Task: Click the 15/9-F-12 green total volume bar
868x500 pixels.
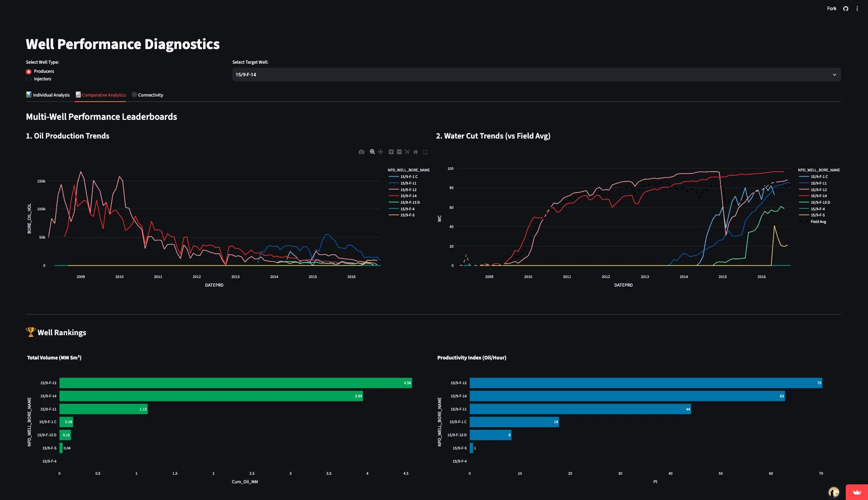Action: tap(235, 383)
